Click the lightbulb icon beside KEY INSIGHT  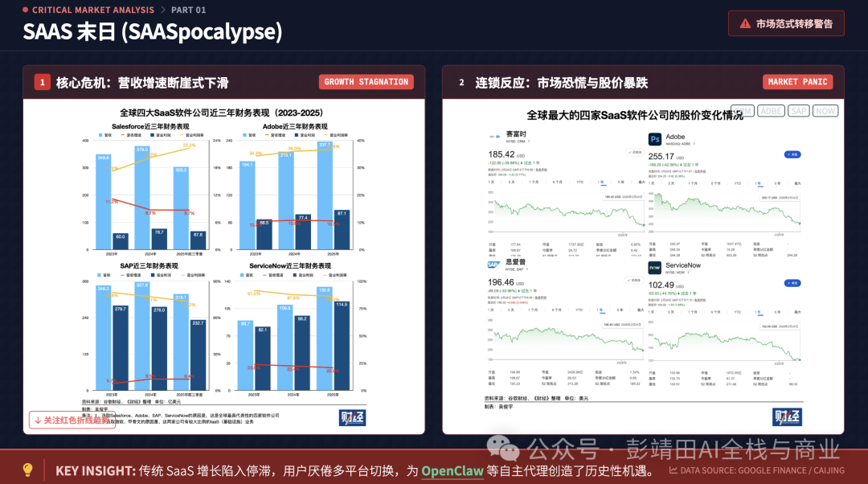click(x=27, y=470)
